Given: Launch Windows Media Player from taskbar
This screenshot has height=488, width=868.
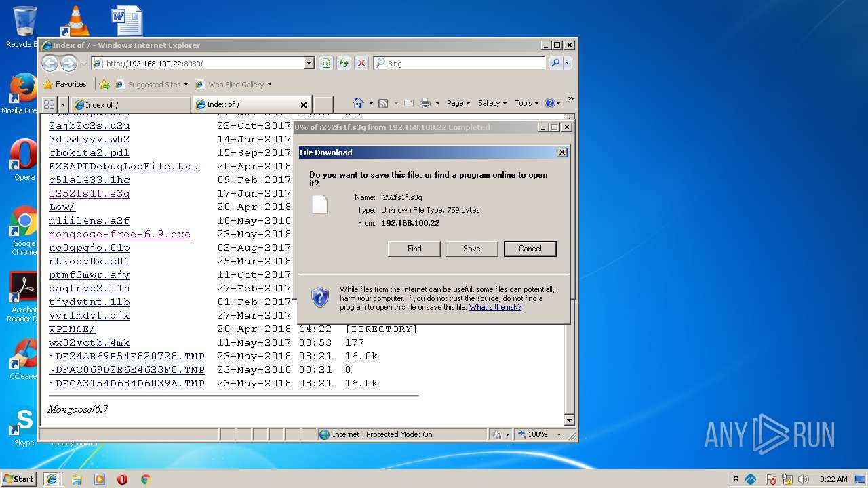Looking at the screenshot, I should (x=100, y=479).
